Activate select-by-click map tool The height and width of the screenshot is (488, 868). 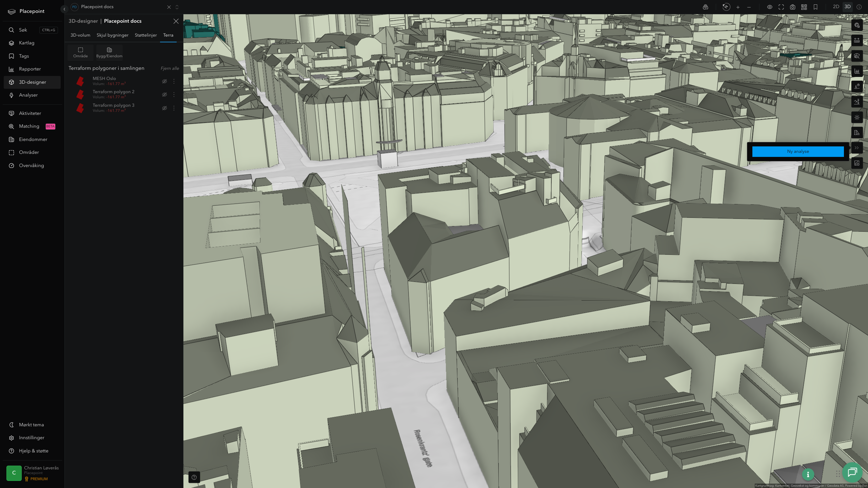pos(857,25)
